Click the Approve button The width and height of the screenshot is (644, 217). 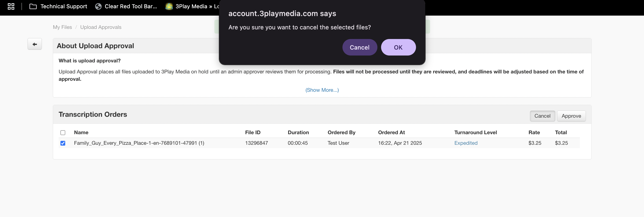point(571,116)
